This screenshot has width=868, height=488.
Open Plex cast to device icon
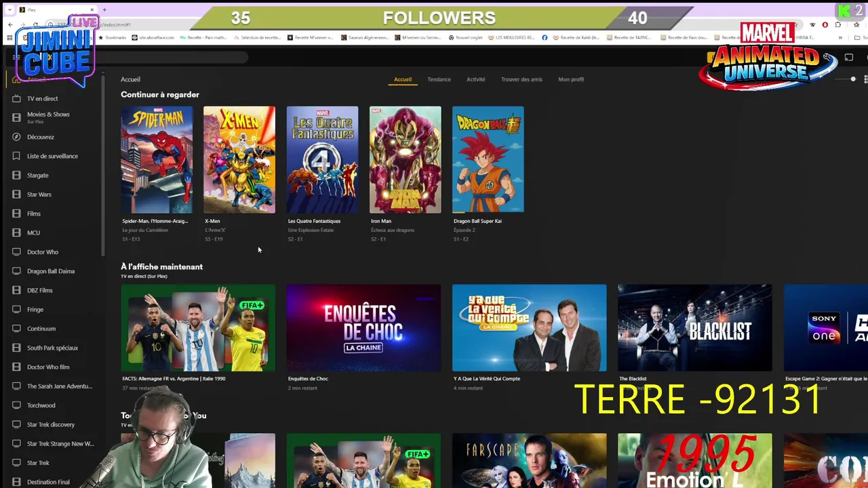pyautogui.click(x=848, y=58)
